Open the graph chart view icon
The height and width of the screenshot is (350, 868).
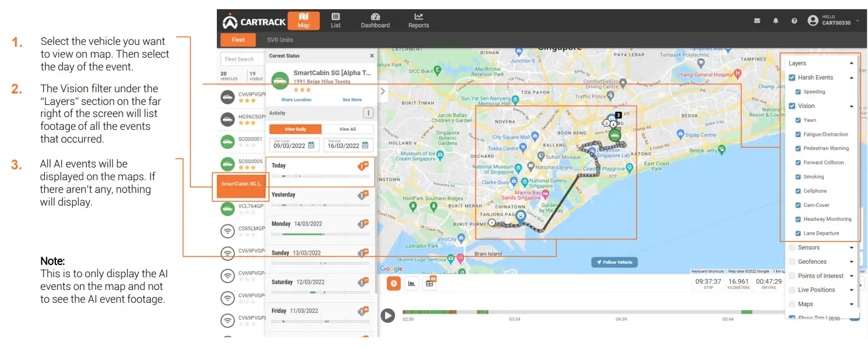411,283
